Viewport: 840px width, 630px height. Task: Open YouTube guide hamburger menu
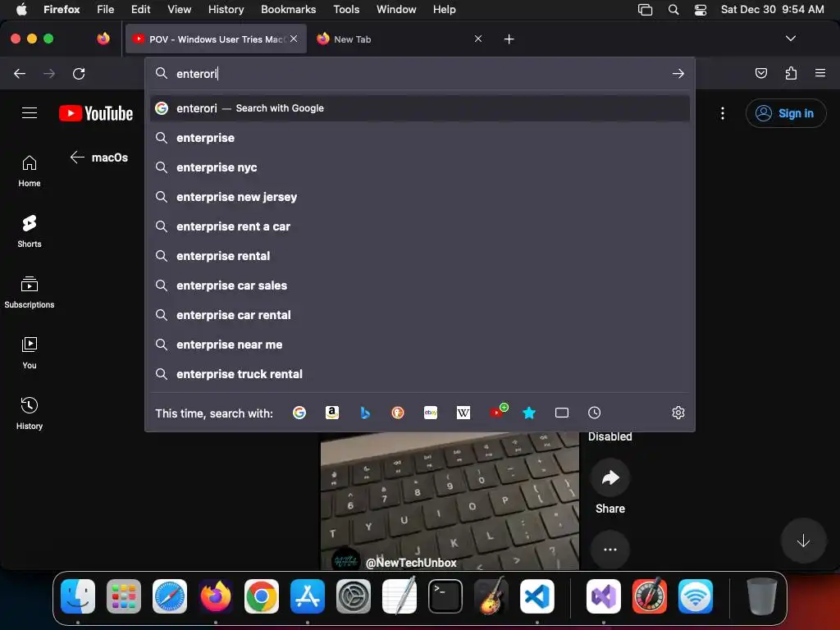(30, 113)
